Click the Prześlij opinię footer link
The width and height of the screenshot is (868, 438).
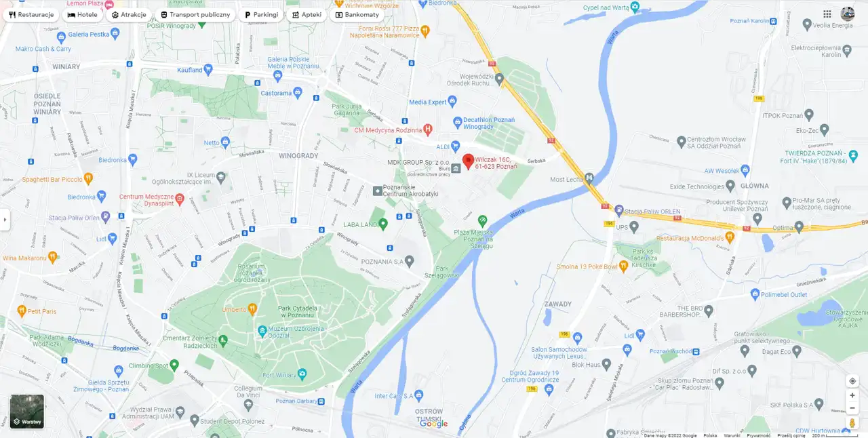pos(791,435)
